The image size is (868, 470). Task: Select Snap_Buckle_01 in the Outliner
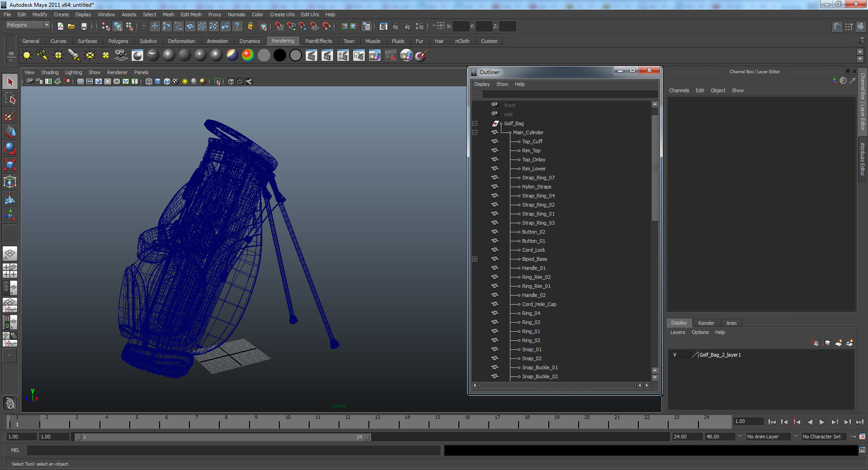pyautogui.click(x=540, y=367)
